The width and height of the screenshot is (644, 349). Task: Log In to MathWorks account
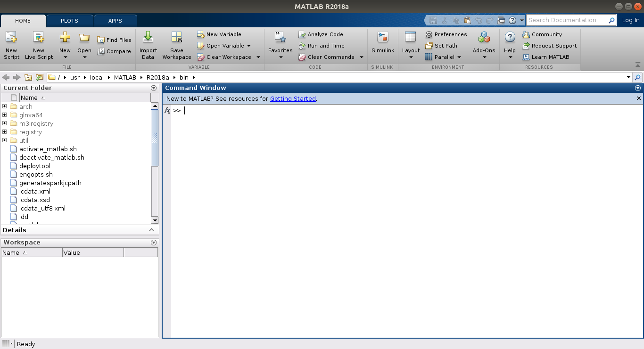[631, 20]
